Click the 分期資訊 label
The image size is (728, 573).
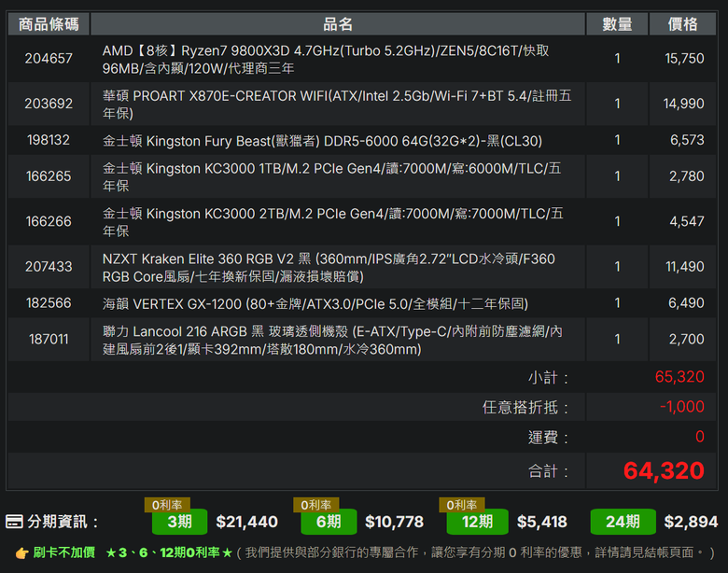[x=63, y=522]
